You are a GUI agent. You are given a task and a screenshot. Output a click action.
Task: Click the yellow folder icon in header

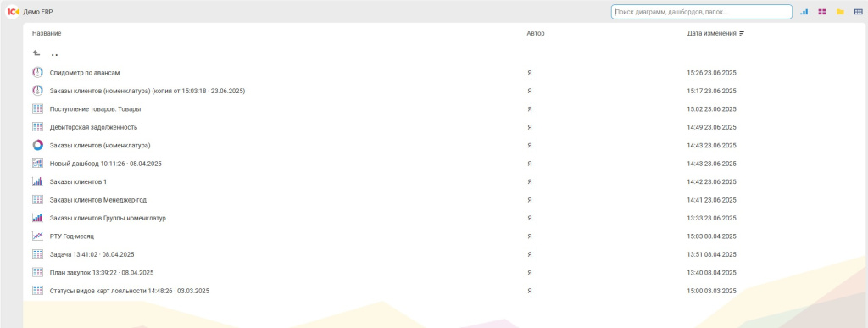coord(840,12)
